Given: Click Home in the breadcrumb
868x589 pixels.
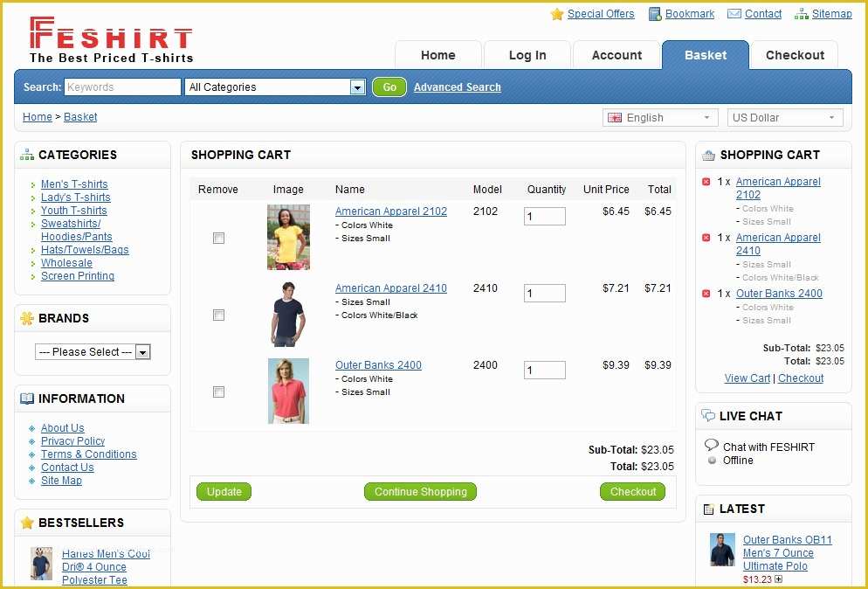Looking at the screenshot, I should 37,117.
